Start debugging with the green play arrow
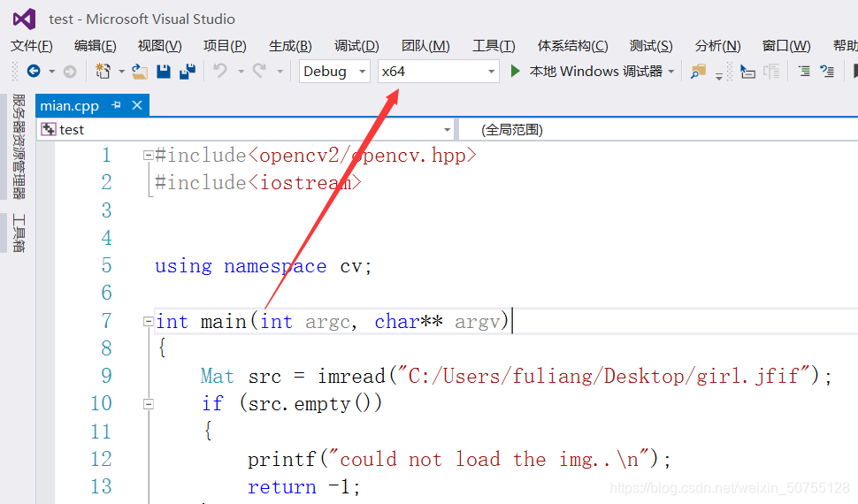The height and width of the screenshot is (504, 858). pos(515,71)
